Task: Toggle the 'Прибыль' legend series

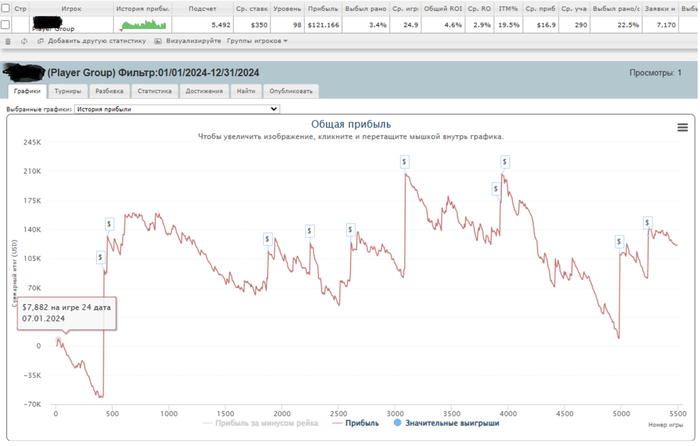Action: (x=356, y=423)
